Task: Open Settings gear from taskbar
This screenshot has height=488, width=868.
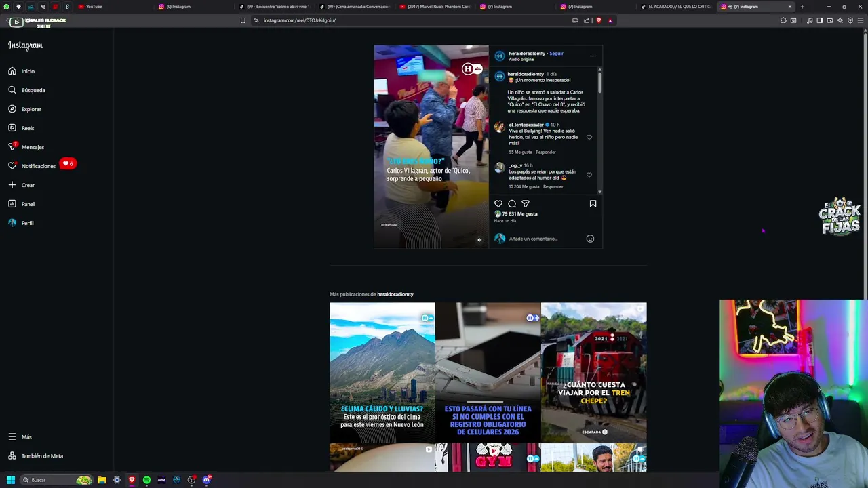Action: 117,480
